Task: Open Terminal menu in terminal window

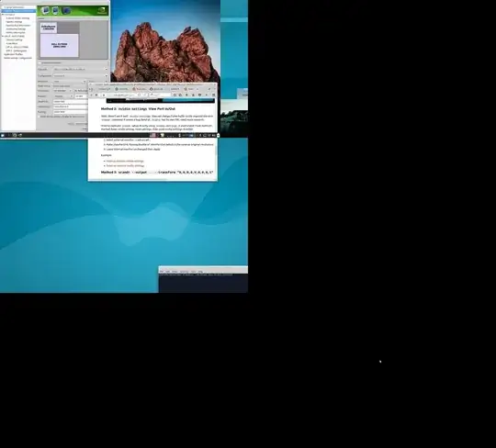Action: pos(184,272)
